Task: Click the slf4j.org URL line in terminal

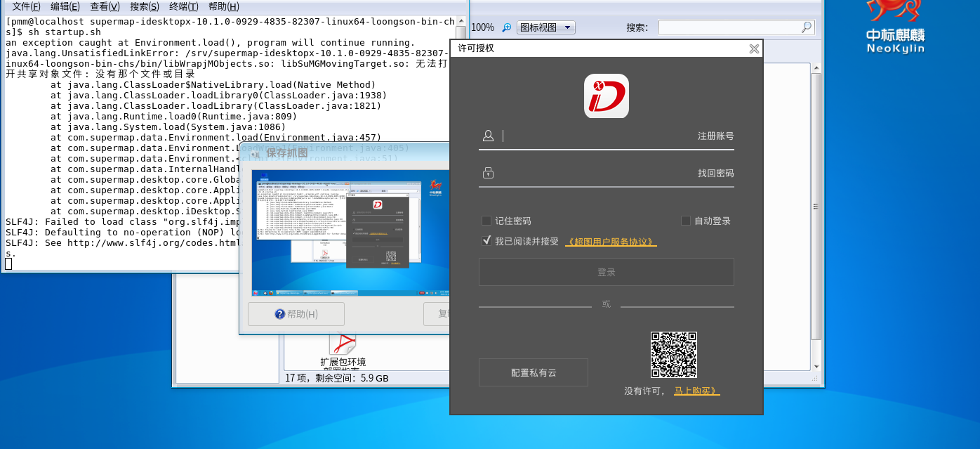Action: pyautogui.click(x=124, y=242)
